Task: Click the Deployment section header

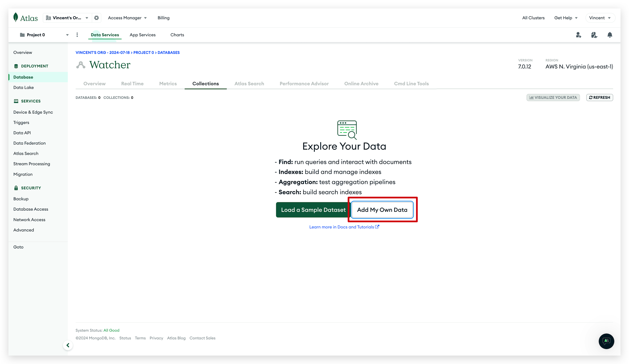Action: (31, 66)
